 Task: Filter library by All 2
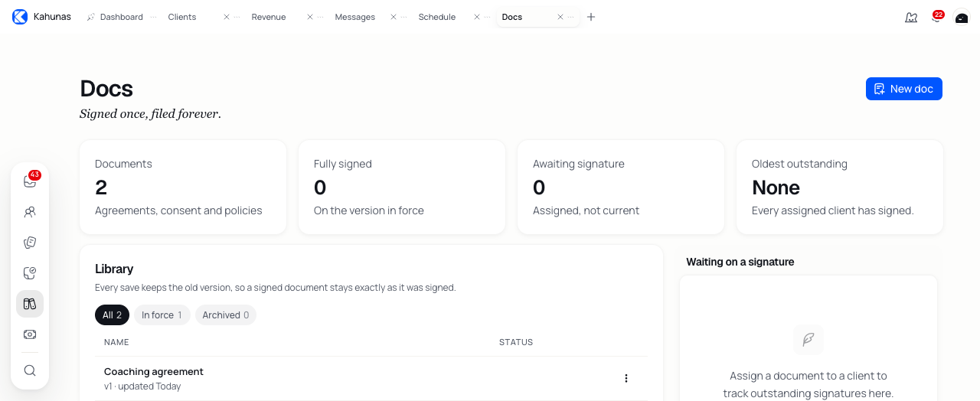pos(112,315)
